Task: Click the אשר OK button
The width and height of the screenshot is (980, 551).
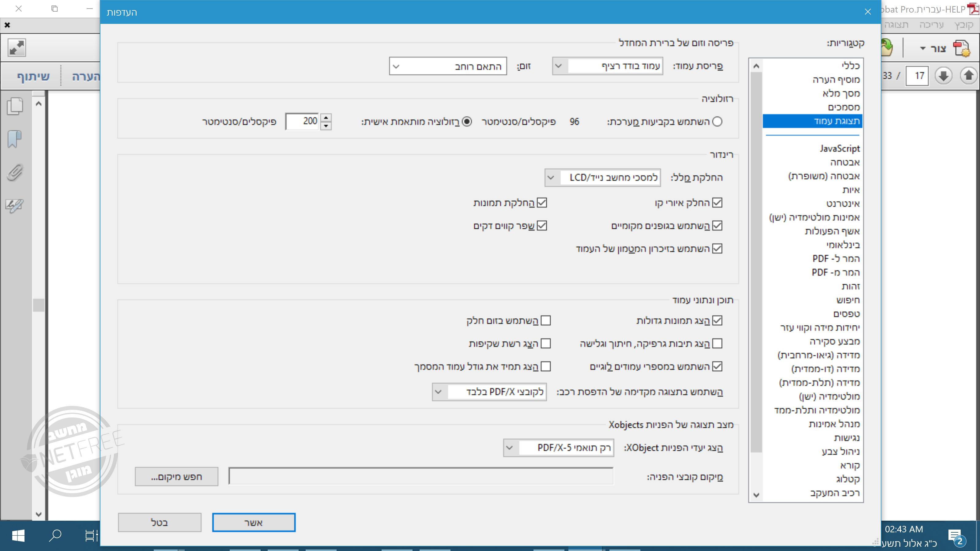Action: point(253,523)
